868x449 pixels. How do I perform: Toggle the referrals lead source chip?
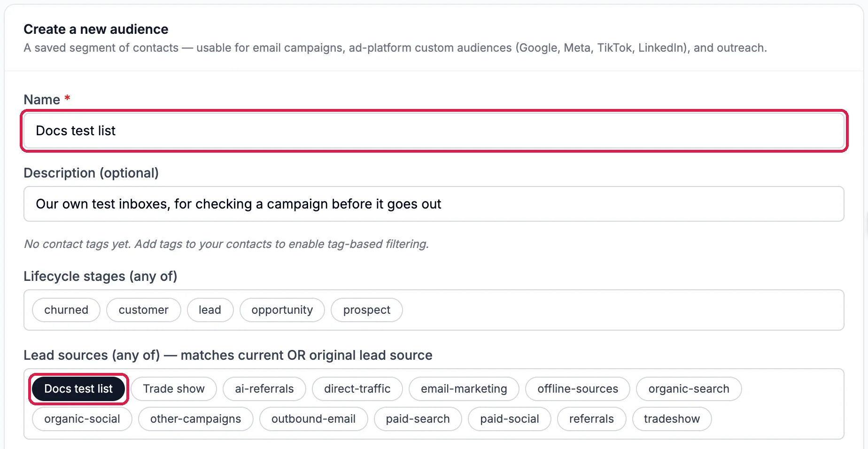click(592, 419)
